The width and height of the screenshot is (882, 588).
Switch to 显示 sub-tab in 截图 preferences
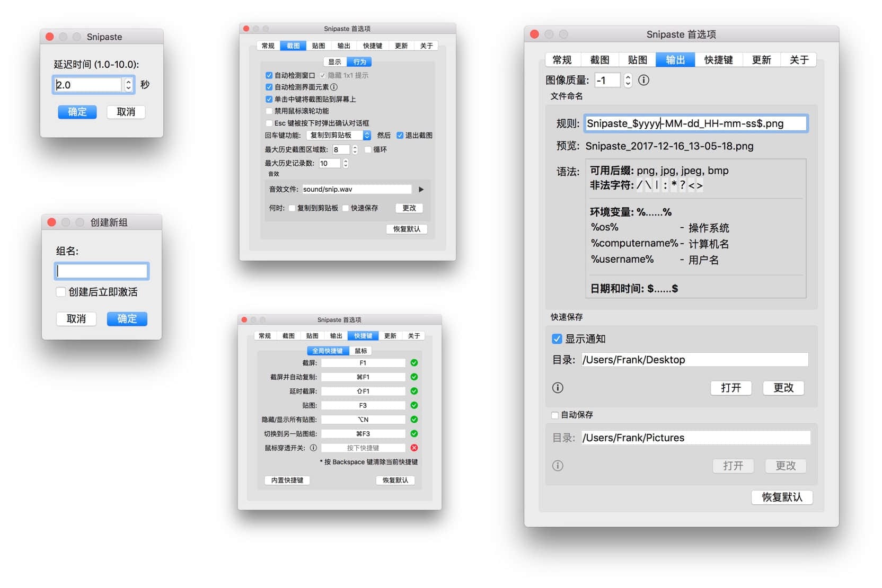(335, 61)
